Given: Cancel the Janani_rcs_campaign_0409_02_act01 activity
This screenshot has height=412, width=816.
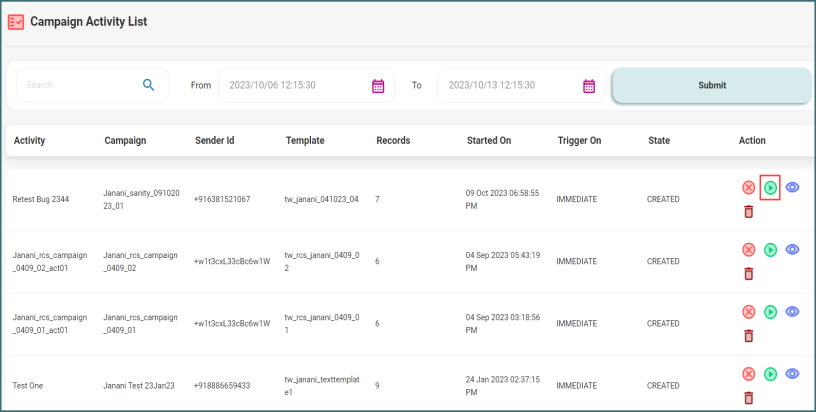Looking at the screenshot, I should (x=748, y=250).
